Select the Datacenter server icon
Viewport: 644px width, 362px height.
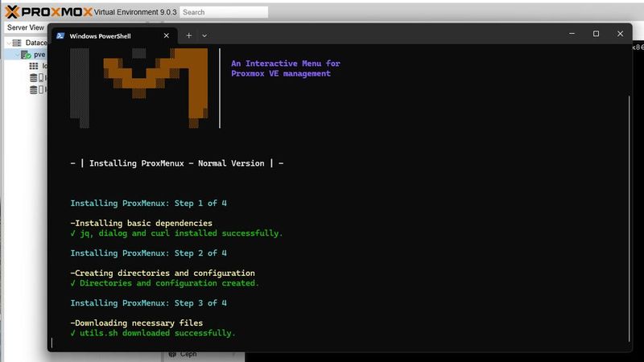[17, 43]
